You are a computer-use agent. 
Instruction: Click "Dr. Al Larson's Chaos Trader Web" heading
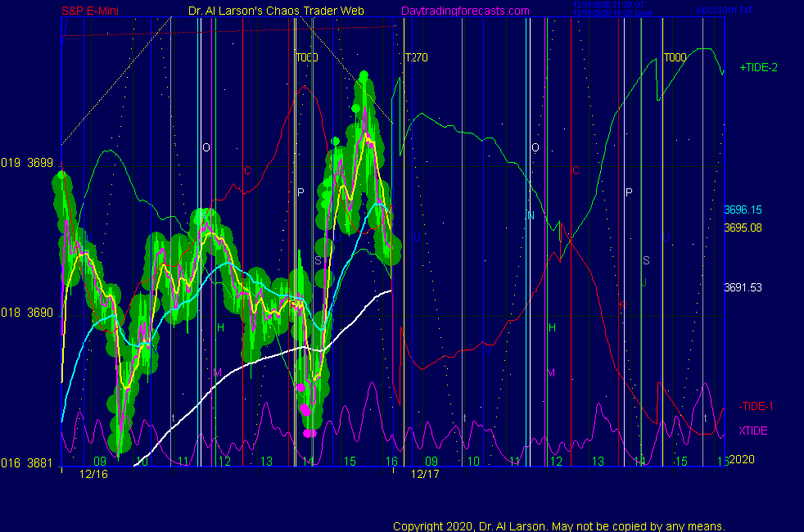coord(277,11)
